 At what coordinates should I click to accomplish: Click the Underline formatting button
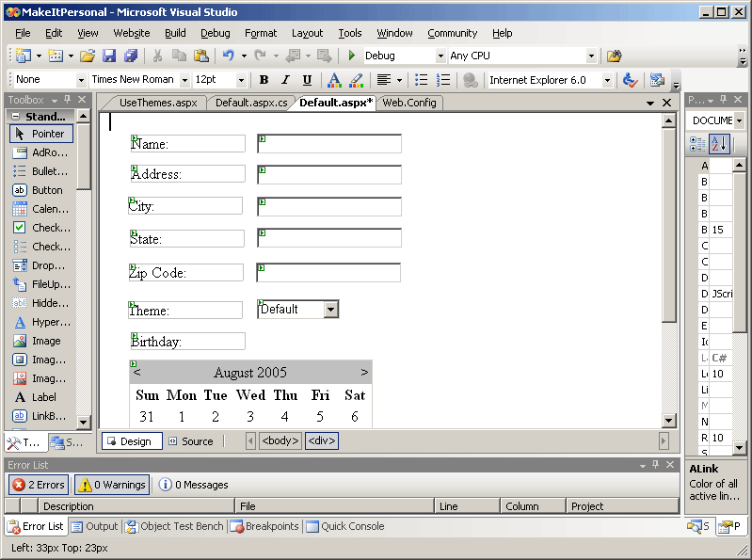click(307, 80)
